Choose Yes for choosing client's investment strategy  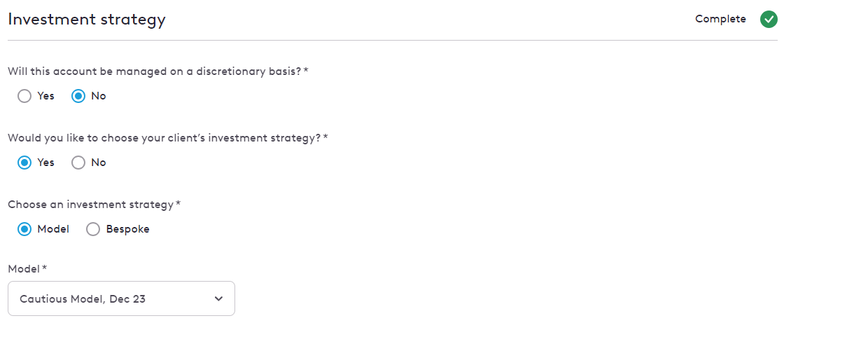tap(24, 163)
